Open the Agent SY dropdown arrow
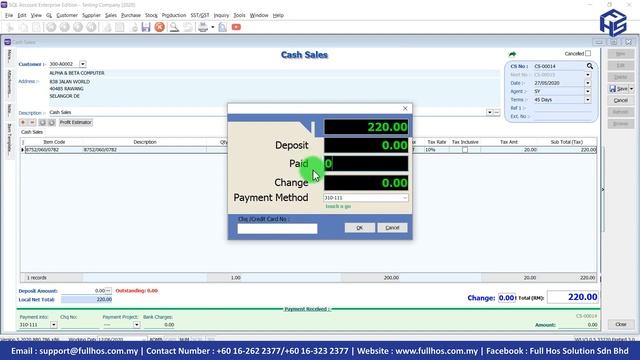The image size is (640, 360). [x=588, y=91]
